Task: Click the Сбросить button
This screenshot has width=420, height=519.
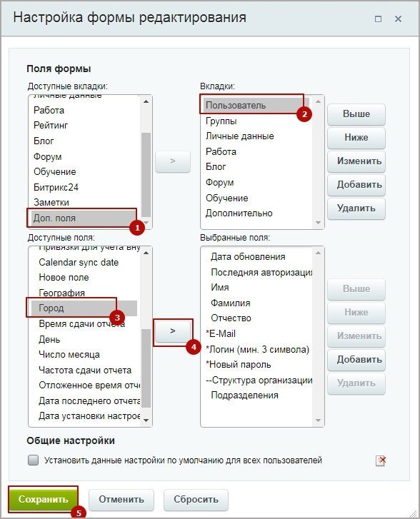Action: [196, 500]
